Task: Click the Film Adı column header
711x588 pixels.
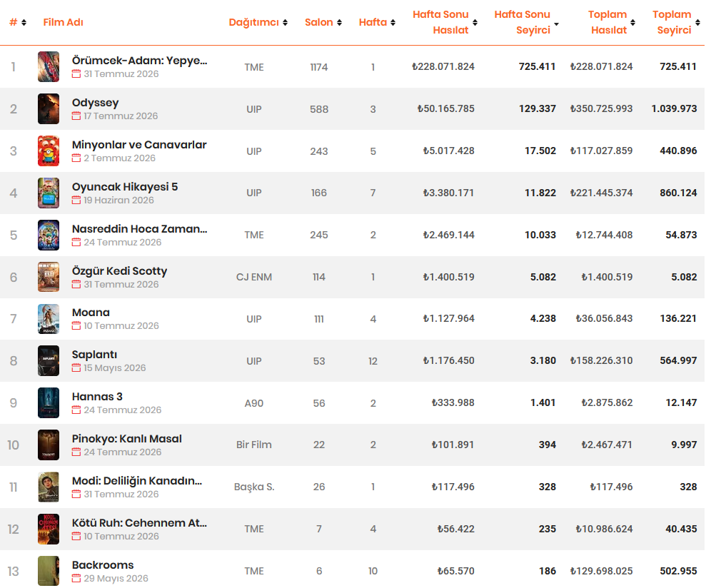Action: point(63,22)
